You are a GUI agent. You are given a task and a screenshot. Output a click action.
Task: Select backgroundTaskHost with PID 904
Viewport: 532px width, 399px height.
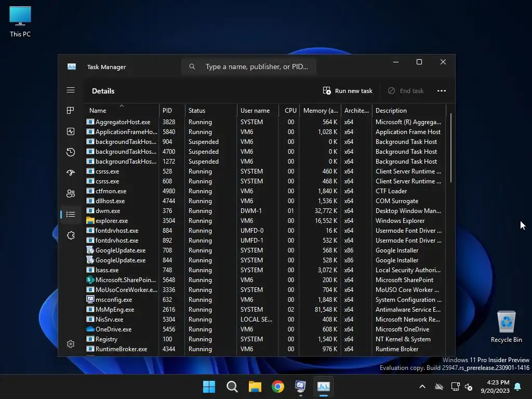pos(265,142)
